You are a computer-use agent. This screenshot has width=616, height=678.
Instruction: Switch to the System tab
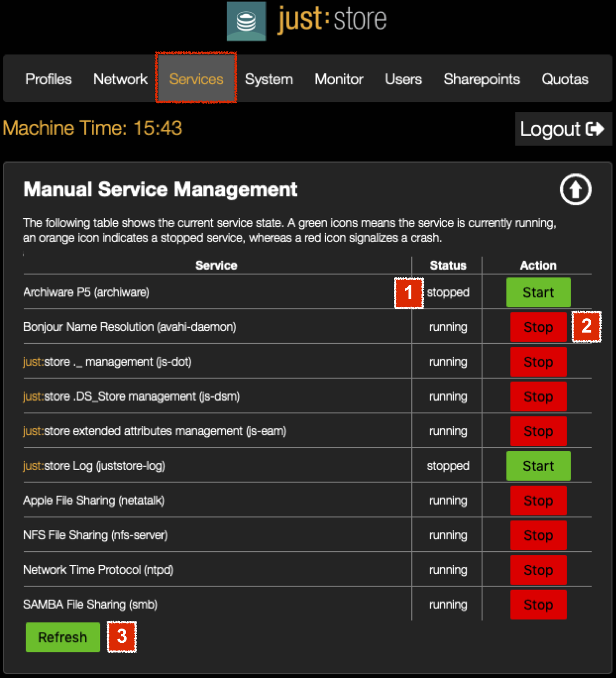click(x=269, y=79)
